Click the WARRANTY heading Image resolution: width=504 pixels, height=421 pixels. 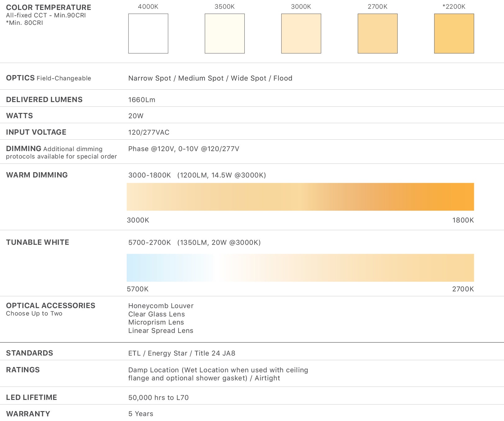[x=28, y=414]
